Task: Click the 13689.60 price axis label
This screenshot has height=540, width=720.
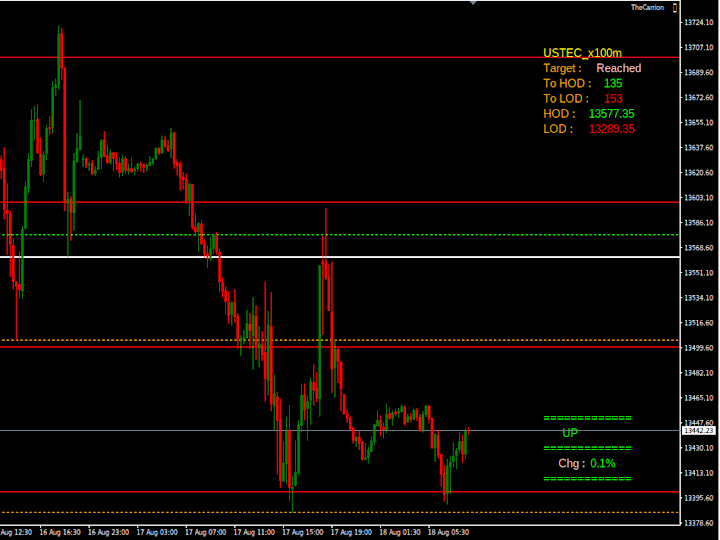Action: [698, 73]
